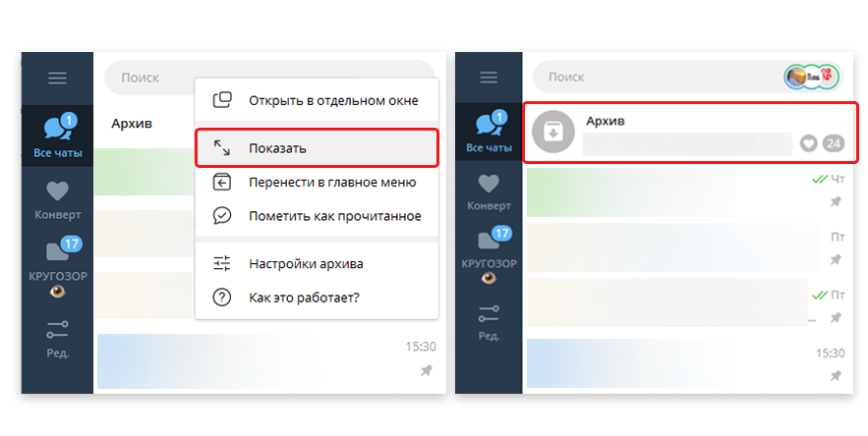Choose Перенести в главное меню

[317, 182]
